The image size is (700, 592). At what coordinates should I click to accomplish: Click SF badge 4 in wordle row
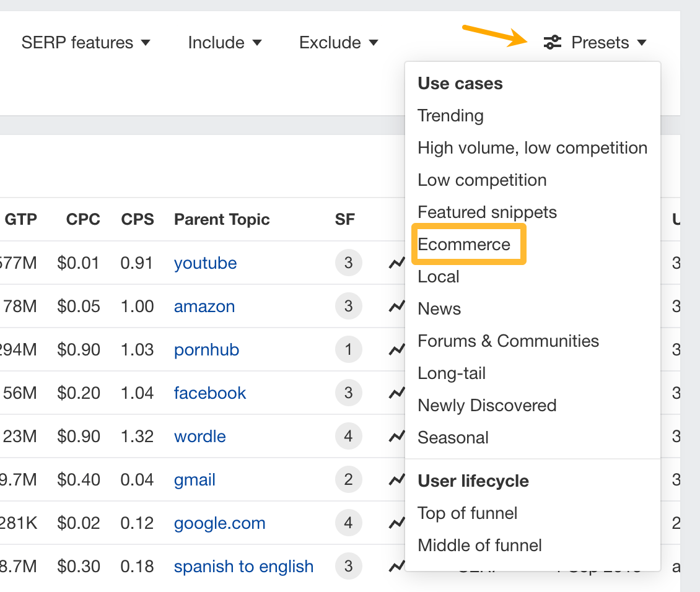(348, 437)
